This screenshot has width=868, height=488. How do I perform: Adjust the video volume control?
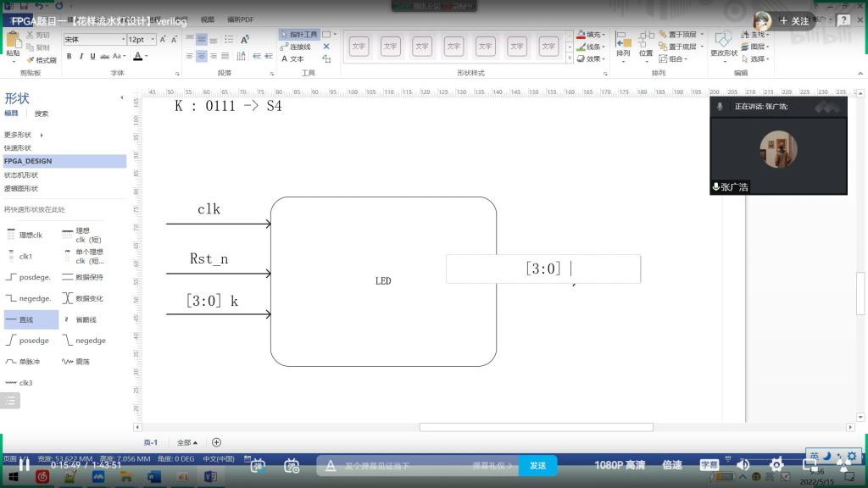[743, 465]
